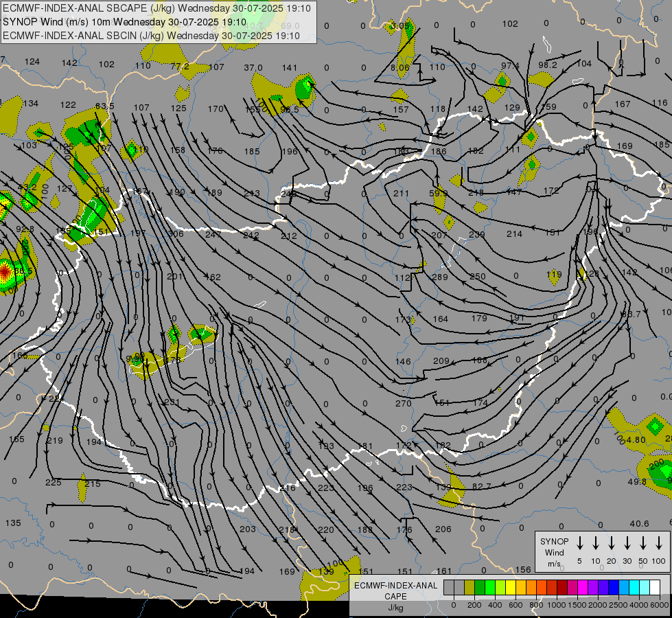This screenshot has width=672, height=618.
Task: Click the map value 225
Action: 54,483
